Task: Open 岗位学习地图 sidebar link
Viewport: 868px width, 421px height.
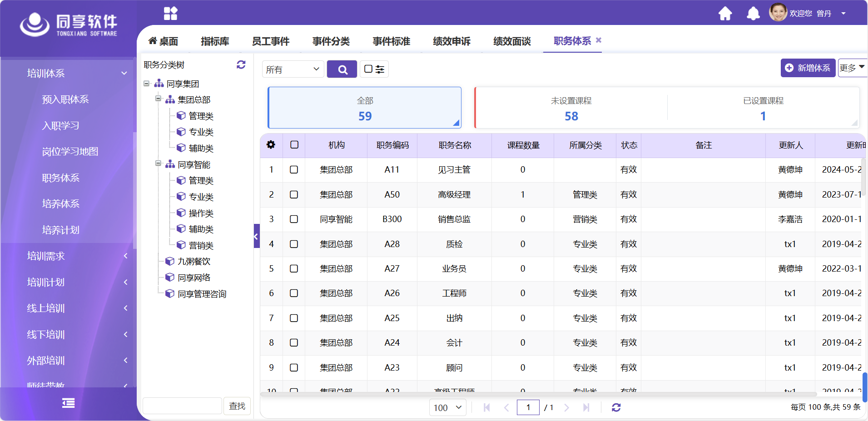Action: click(x=70, y=152)
